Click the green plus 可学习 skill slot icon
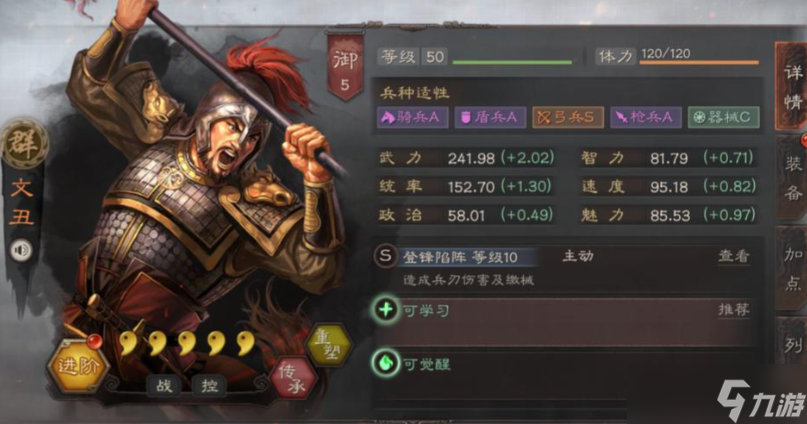807x424 pixels. [x=386, y=310]
